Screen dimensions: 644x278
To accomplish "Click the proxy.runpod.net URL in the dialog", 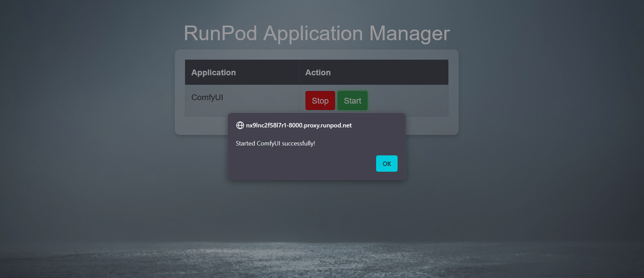I will click(x=299, y=125).
